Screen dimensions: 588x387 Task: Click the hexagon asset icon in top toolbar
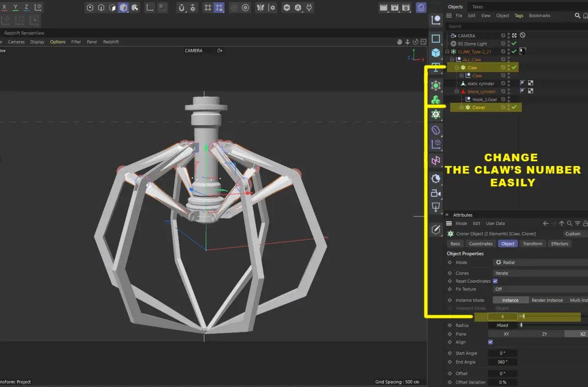click(x=287, y=7)
